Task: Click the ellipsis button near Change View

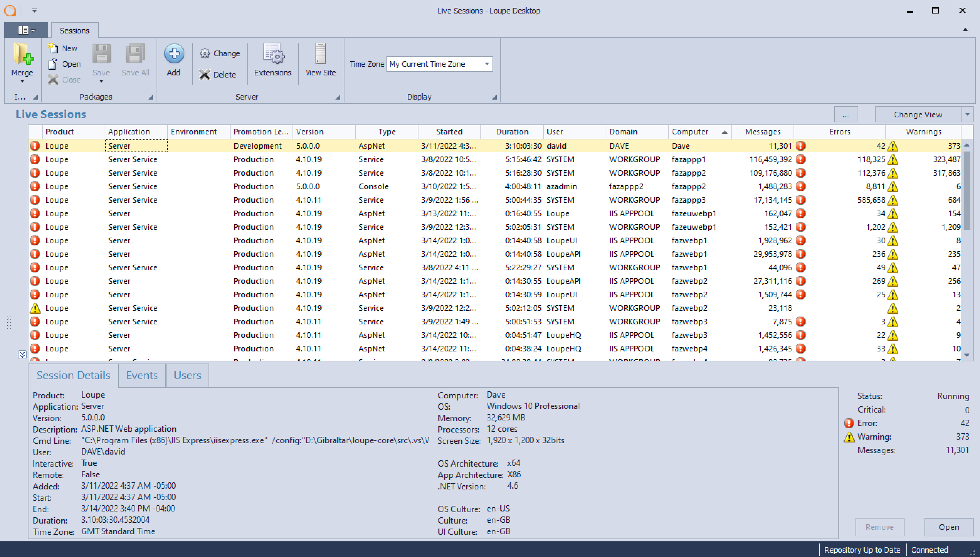Action: click(846, 115)
